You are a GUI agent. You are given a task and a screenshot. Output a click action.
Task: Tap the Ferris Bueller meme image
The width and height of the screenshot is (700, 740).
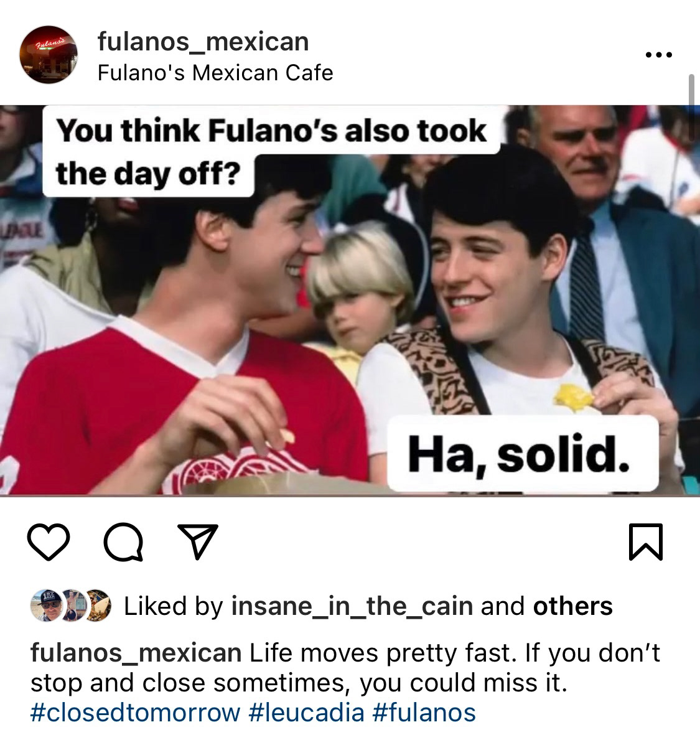[x=350, y=301]
